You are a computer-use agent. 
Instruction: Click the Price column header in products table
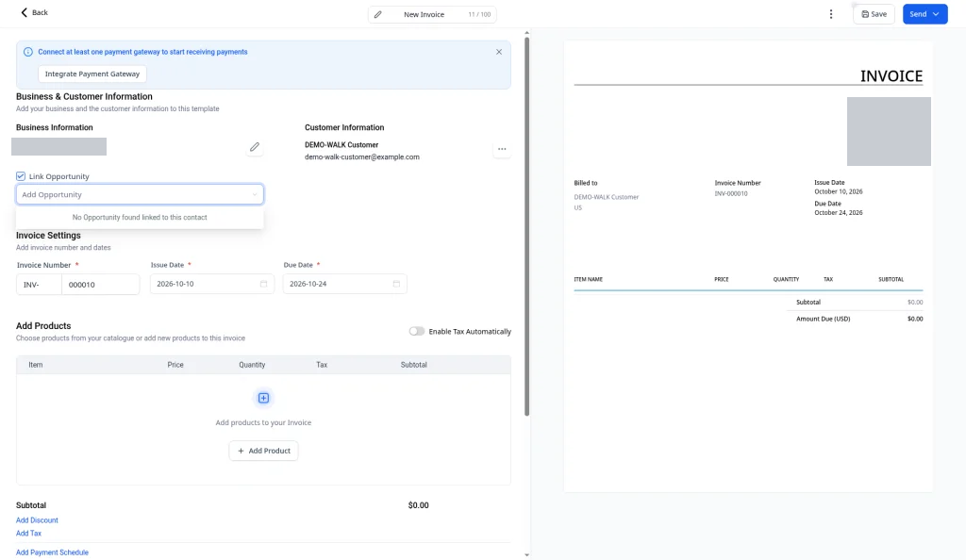coord(175,365)
